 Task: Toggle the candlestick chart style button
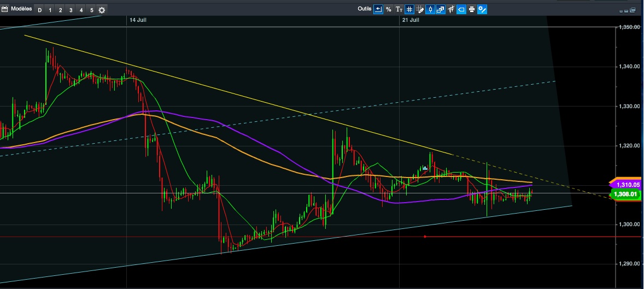pyautogui.click(x=430, y=9)
